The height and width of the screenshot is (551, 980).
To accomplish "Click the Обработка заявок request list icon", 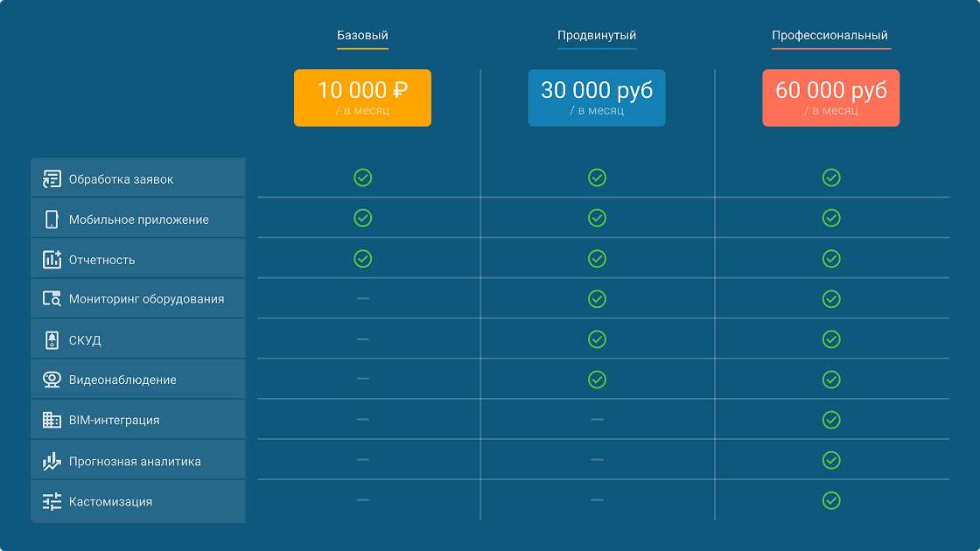I will [x=52, y=178].
